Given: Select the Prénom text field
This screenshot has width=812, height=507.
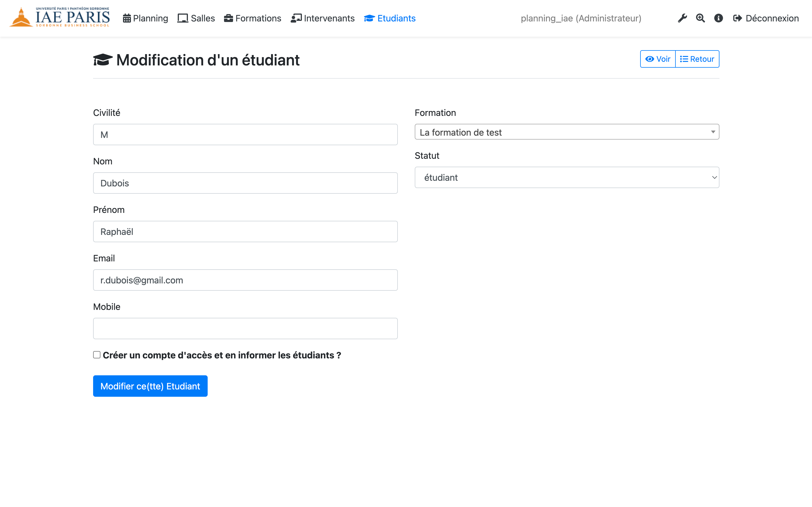Looking at the screenshot, I should click(x=245, y=232).
